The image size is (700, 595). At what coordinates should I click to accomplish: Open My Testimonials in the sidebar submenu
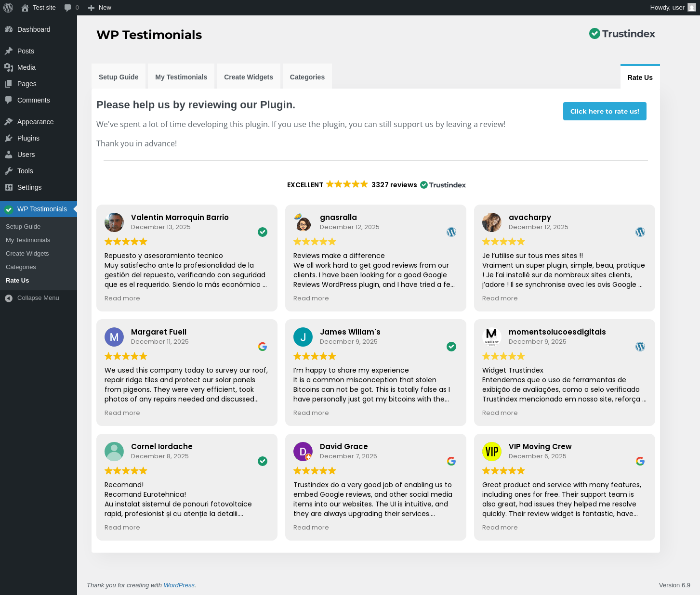point(28,240)
